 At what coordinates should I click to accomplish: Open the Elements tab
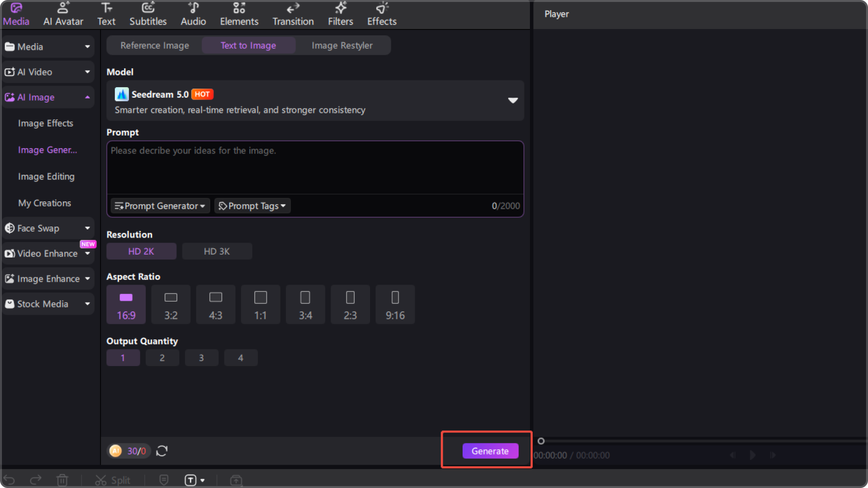click(239, 15)
